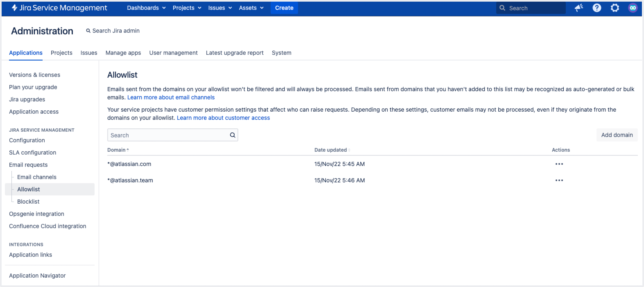Open the feedback megaphone icon
The height and width of the screenshot is (287, 644).
point(578,8)
